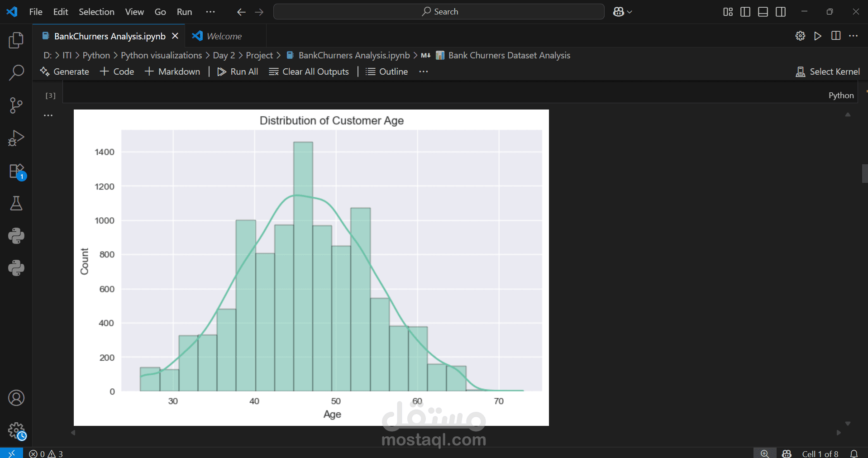This screenshot has height=458, width=868.
Task: Go back with the left arrow
Action: click(241, 12)
